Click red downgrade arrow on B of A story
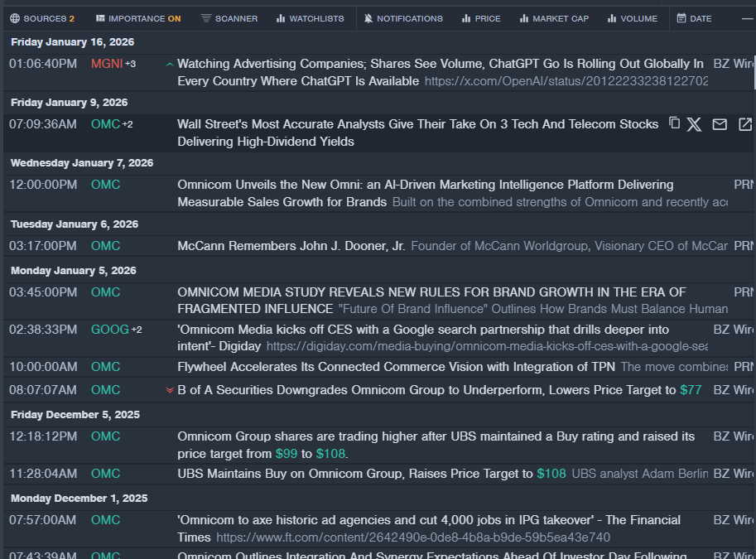756x559 pixels. click(170, 390)
